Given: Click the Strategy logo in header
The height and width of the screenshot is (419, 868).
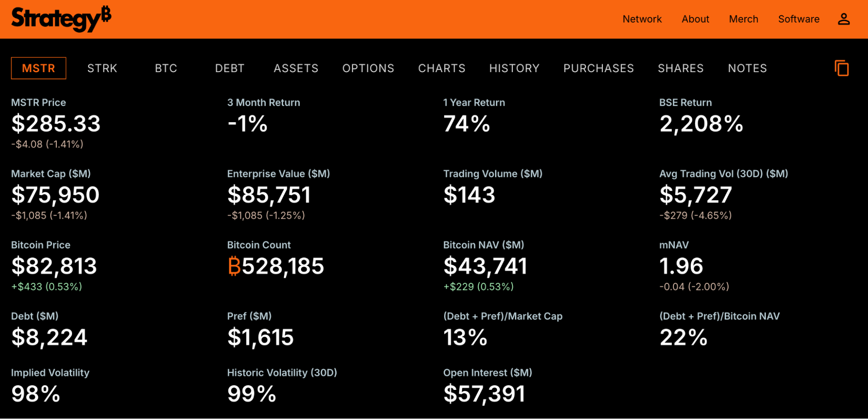Looking at the screenshot, I should click(x=61, y=19).
